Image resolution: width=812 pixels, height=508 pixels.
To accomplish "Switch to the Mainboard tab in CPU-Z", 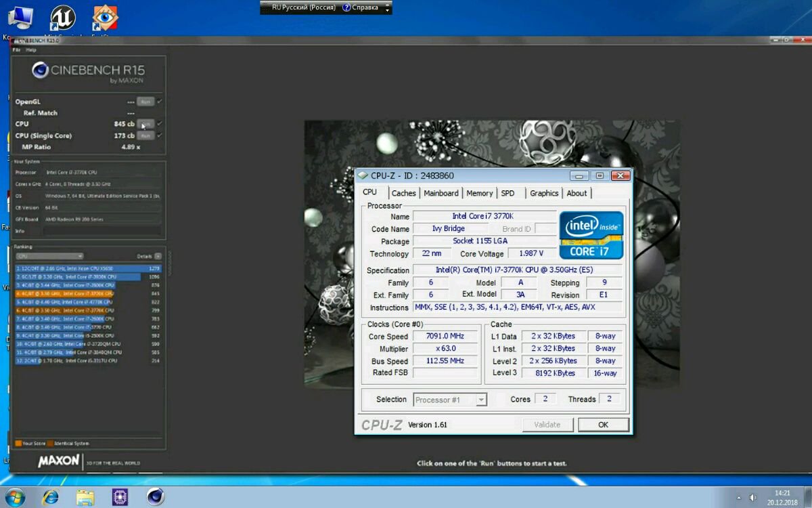I will click(x=441, y=193).
